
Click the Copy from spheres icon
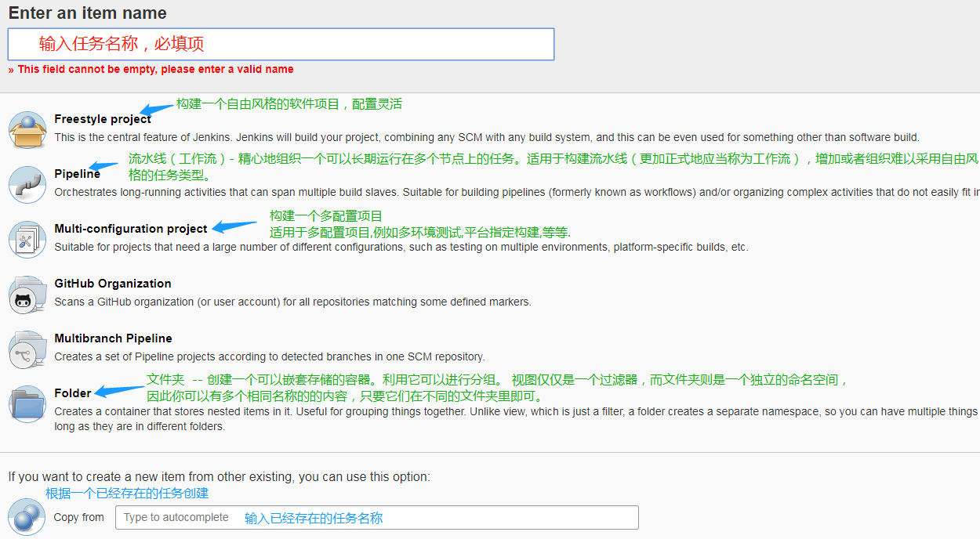(27, 517)
